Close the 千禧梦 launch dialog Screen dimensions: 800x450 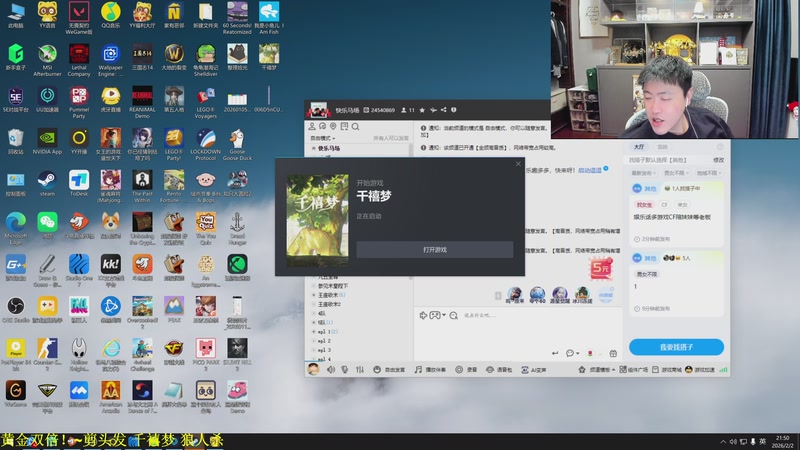click(x=518, y=164)
